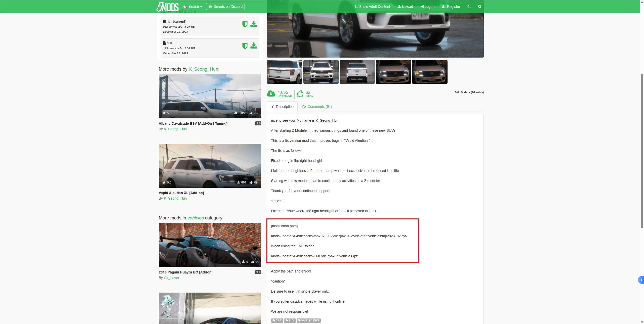Click the 1.0 badge beside Pagani Huayra BC
The width and height of the screenshot is (644, 324).
(258, 272)
